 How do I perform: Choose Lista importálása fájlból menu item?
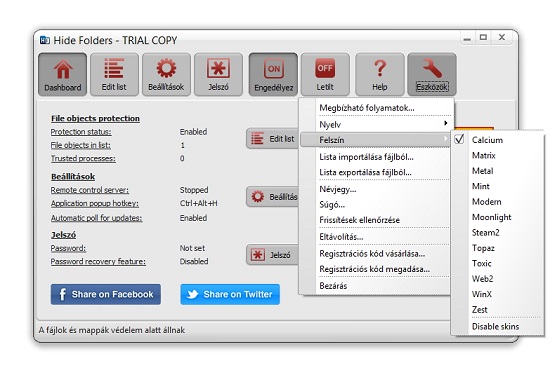[x=375, y=157]
